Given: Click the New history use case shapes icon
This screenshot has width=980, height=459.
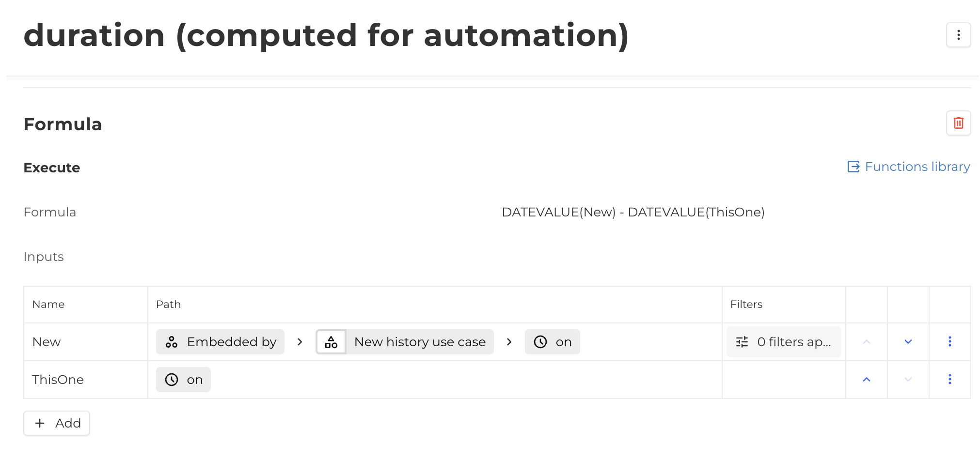Looking at the screenshot, I should coord(332,342).
